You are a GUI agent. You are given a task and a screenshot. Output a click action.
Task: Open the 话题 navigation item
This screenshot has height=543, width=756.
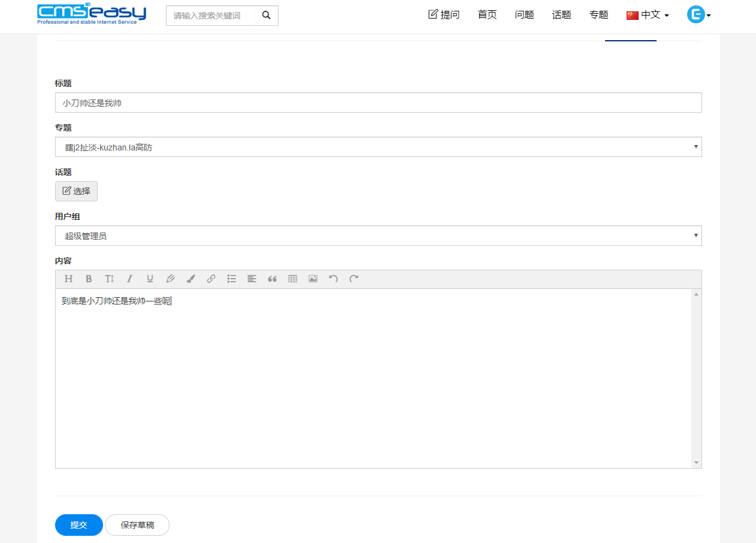[561, 15]
